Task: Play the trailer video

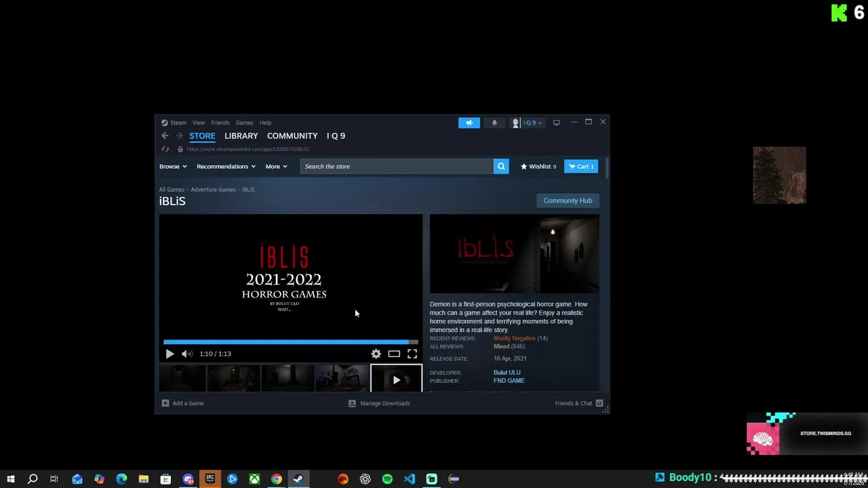Action: click(170, 354)
